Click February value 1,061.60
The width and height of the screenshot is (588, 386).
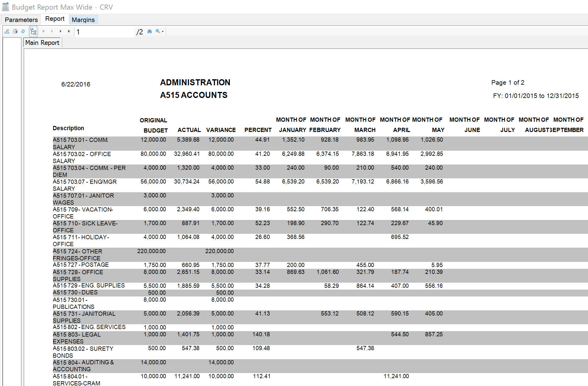[x=328, y=272]
